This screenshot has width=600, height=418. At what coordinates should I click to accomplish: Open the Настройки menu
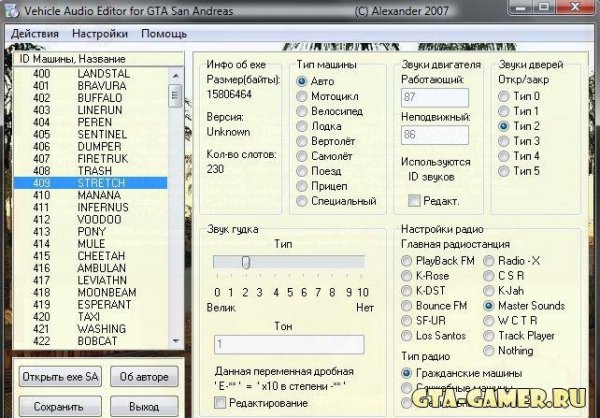[x=100, y=34]
